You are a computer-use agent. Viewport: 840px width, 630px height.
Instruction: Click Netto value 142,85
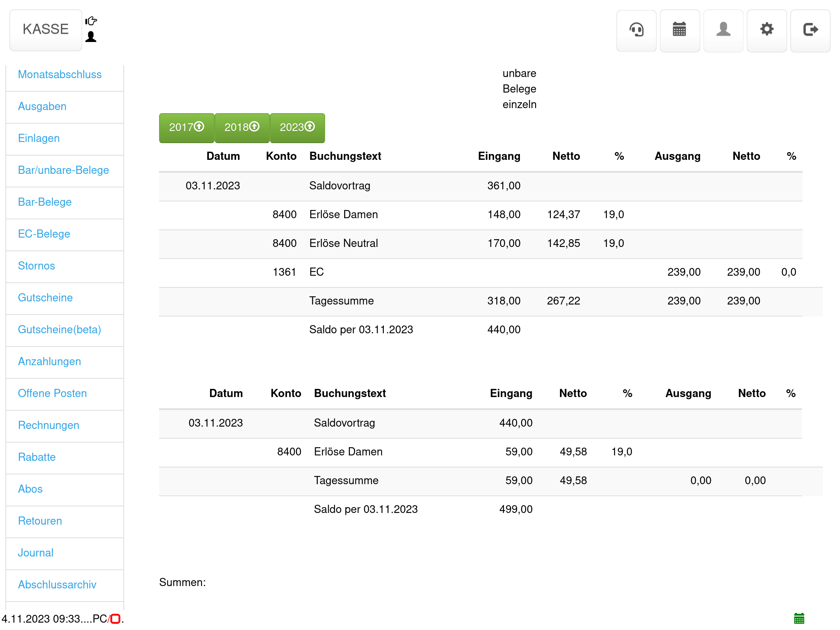(563, 243)
